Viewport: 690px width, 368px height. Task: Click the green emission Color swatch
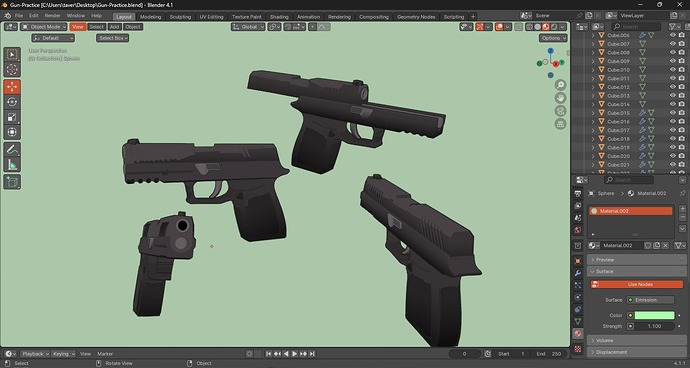(x=654, y=315)
